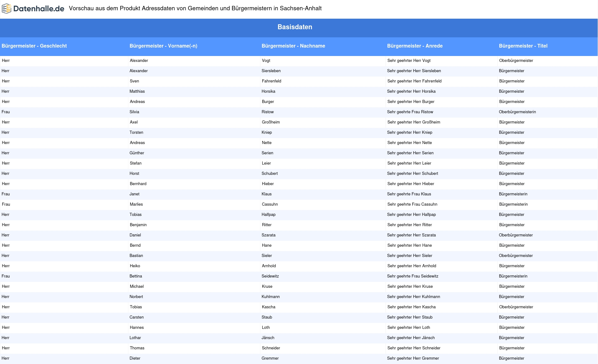This screenshot has height=364, width=598.
Task: Click the salutation Sehr geehrter Herr Gremmer
Action: [413, 358]
